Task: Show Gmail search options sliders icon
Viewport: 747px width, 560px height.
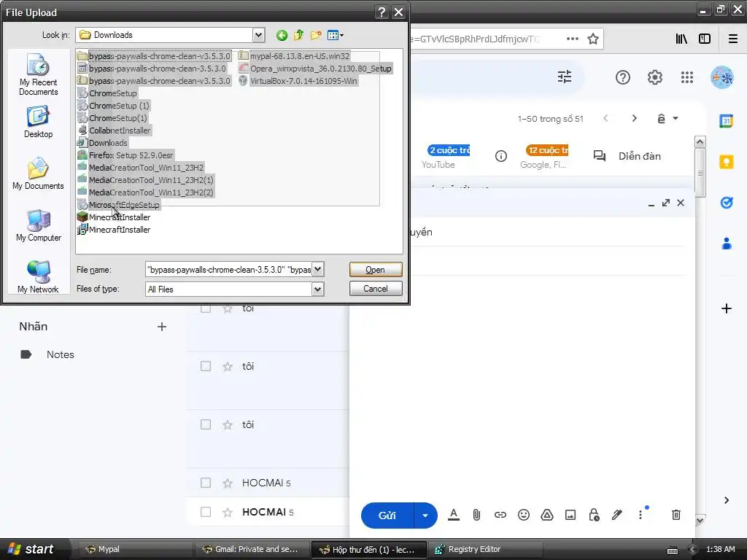Action: [565, 77]
